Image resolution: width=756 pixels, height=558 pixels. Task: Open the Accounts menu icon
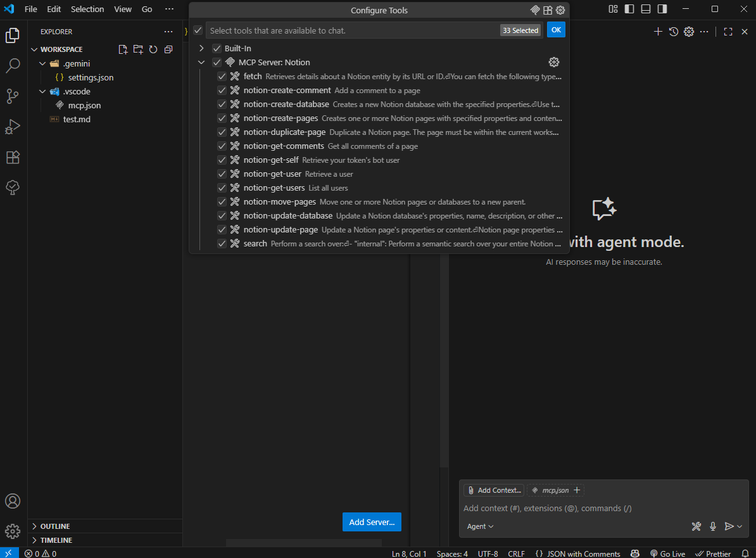(x=13, y=501)
